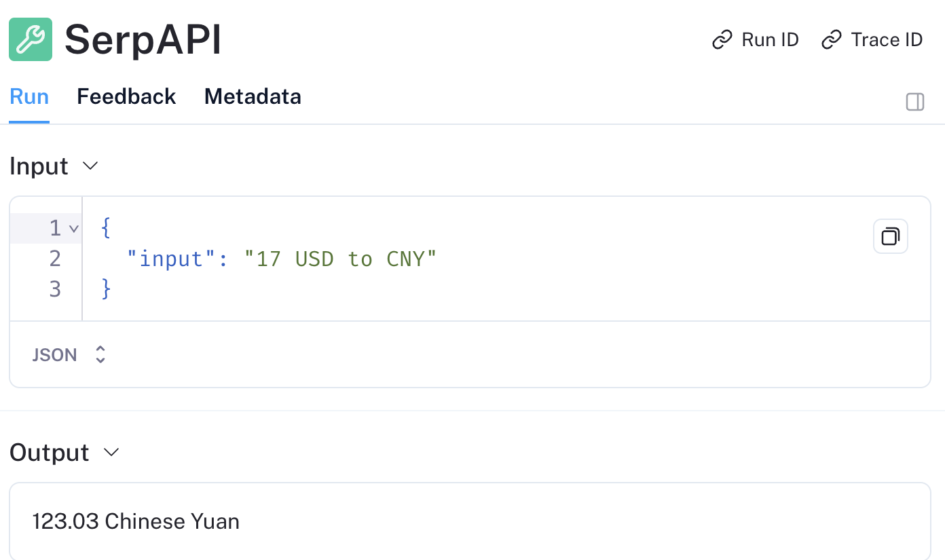Switch to the Run tab
This screenshot has height=560, width=945.
click(x=29, y=96)
